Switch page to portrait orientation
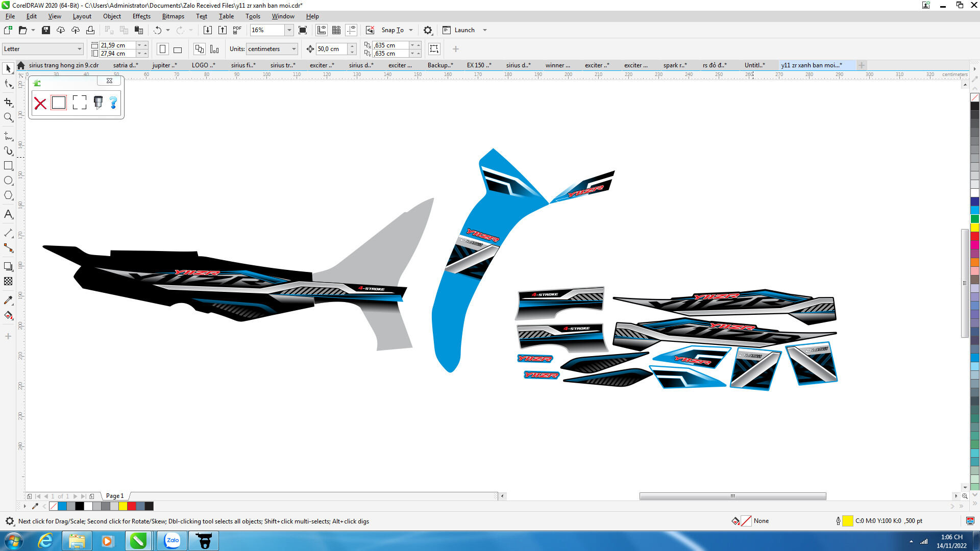The image size is (980, 551). (x=162, y=49)
